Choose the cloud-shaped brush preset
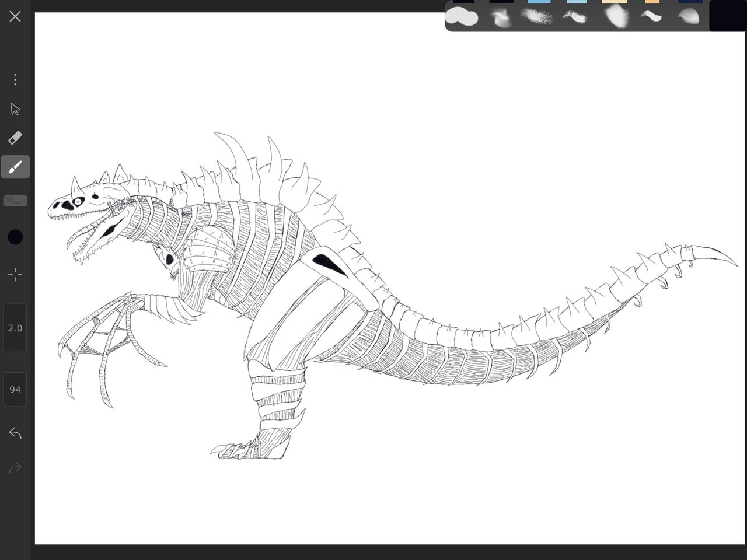The height and width of the screenshot is (560, 747). click(462, 17)
